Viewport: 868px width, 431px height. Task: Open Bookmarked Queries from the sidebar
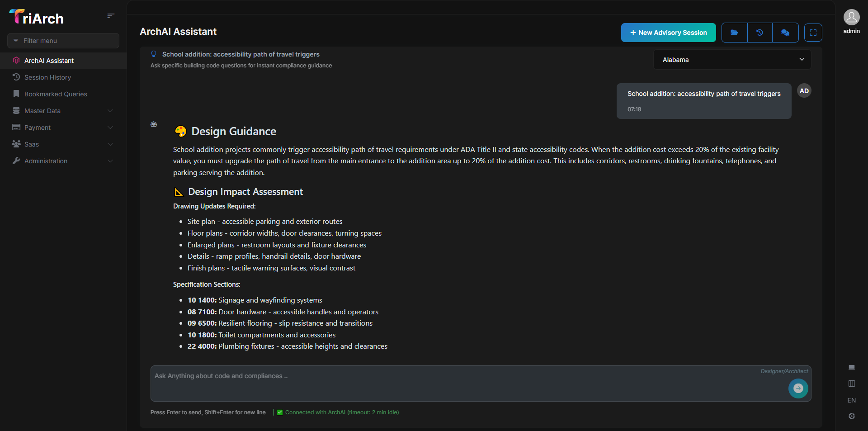56,94
